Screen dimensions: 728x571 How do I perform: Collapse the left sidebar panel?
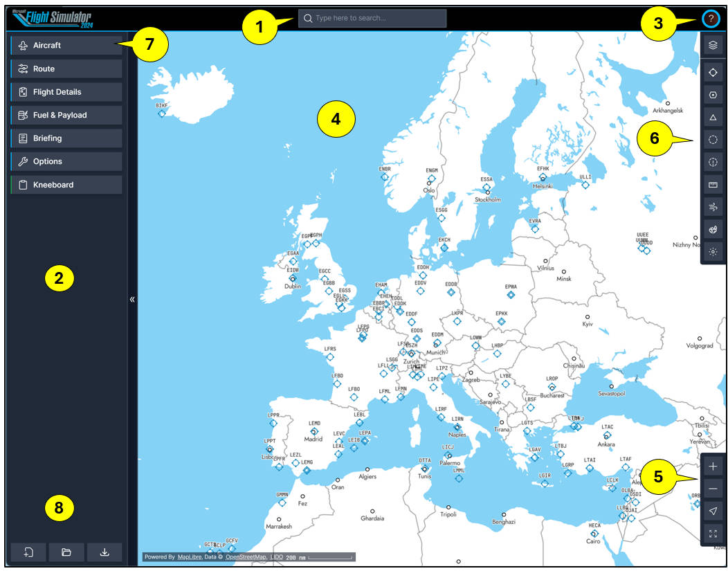pyautogui.click(x=131, y=298)
